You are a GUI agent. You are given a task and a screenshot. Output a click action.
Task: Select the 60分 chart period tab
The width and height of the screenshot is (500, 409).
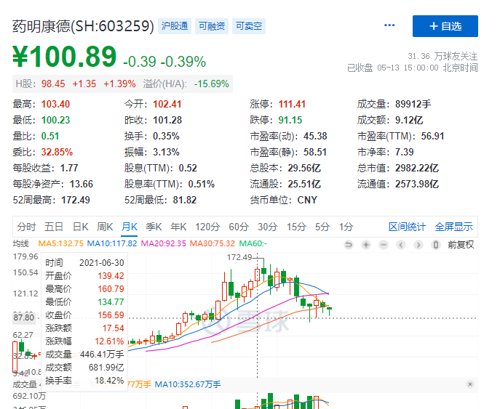pos(239,227)
